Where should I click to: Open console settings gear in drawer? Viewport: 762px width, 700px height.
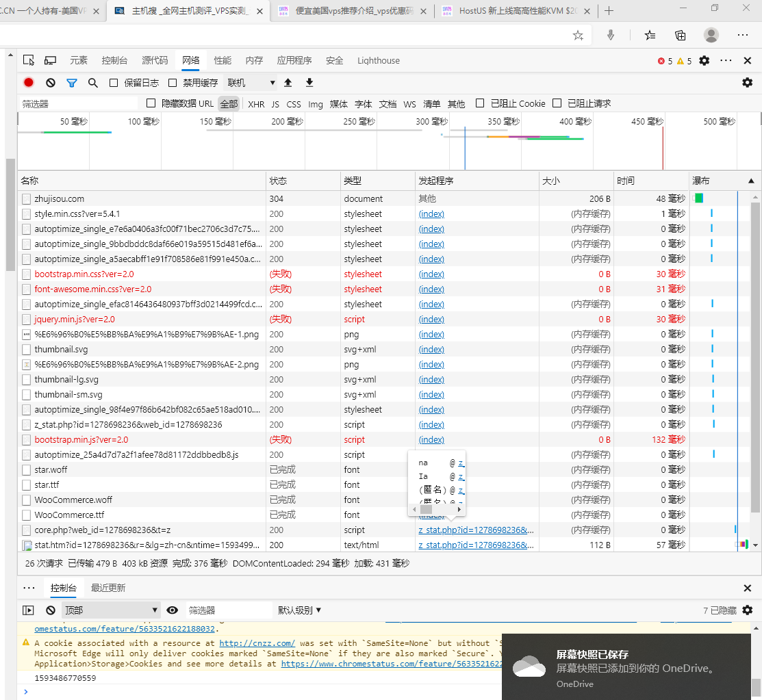(748, 610)
